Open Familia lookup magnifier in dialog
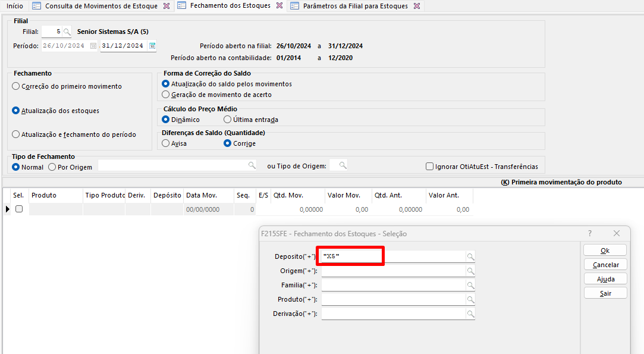This screenshot has height=354, width=644. click(x=471, y=286)
